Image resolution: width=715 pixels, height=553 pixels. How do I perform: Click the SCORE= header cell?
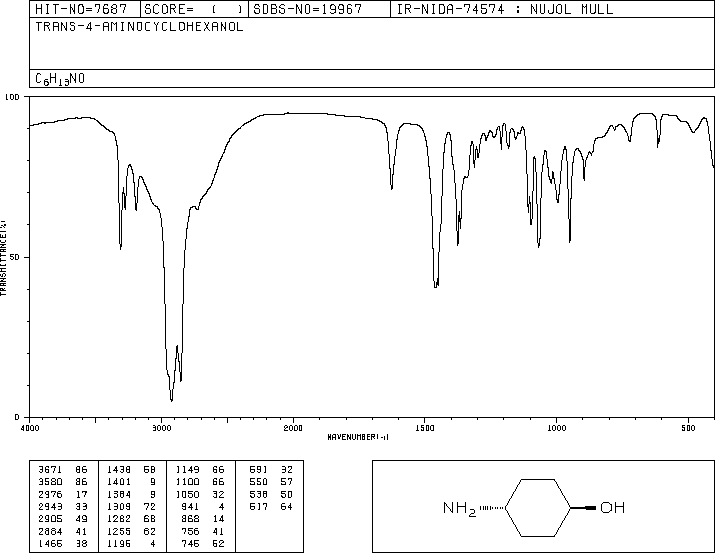[x=194, y=9]
